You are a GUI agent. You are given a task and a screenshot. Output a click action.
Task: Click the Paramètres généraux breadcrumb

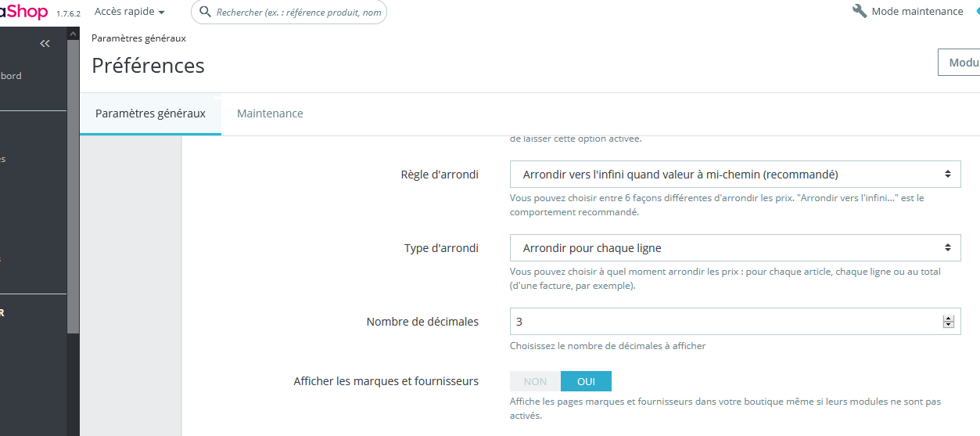[x=138, y=38]
